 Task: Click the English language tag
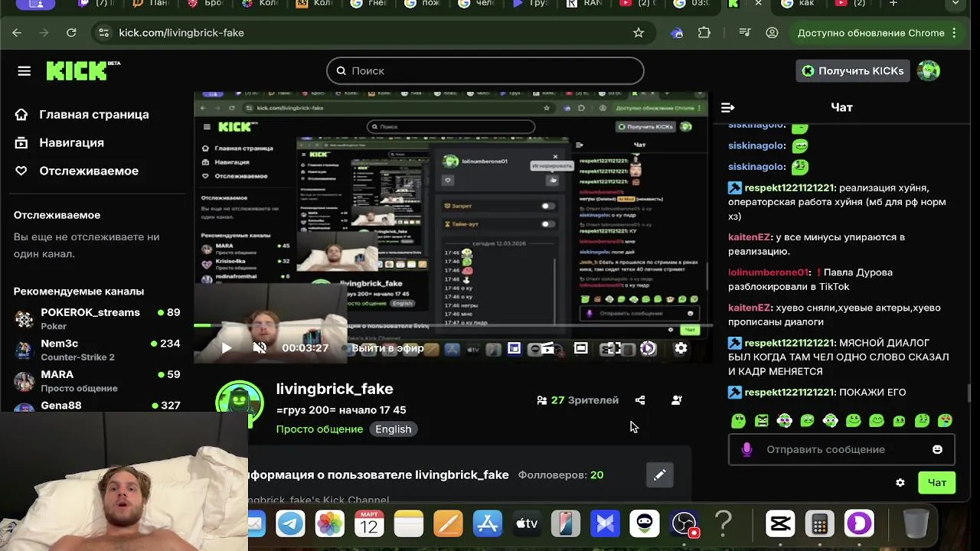point(394,429)
